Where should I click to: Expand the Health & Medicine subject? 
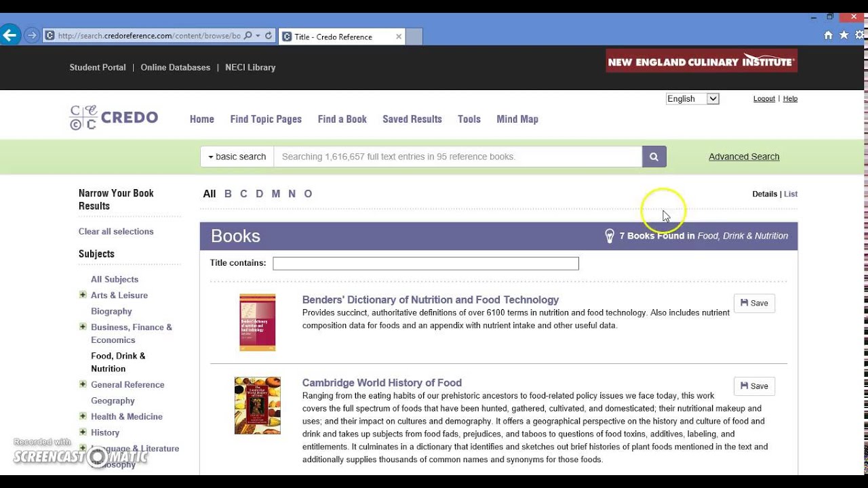tap(83, 416)
